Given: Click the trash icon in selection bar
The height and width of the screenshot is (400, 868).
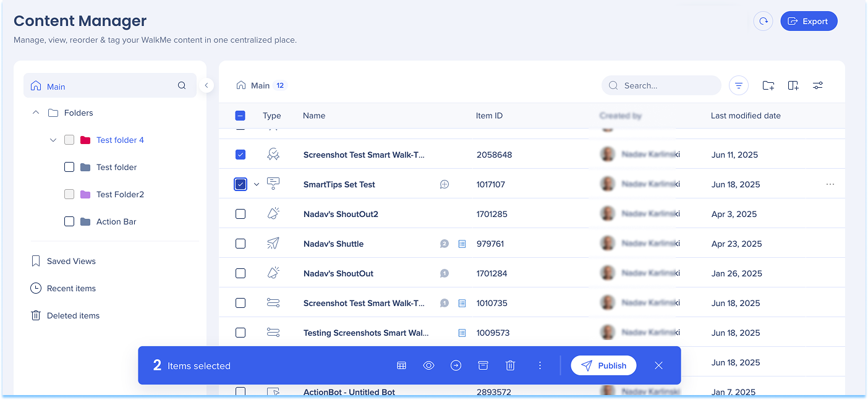Looking at the screenshot, I should (510, 365).
